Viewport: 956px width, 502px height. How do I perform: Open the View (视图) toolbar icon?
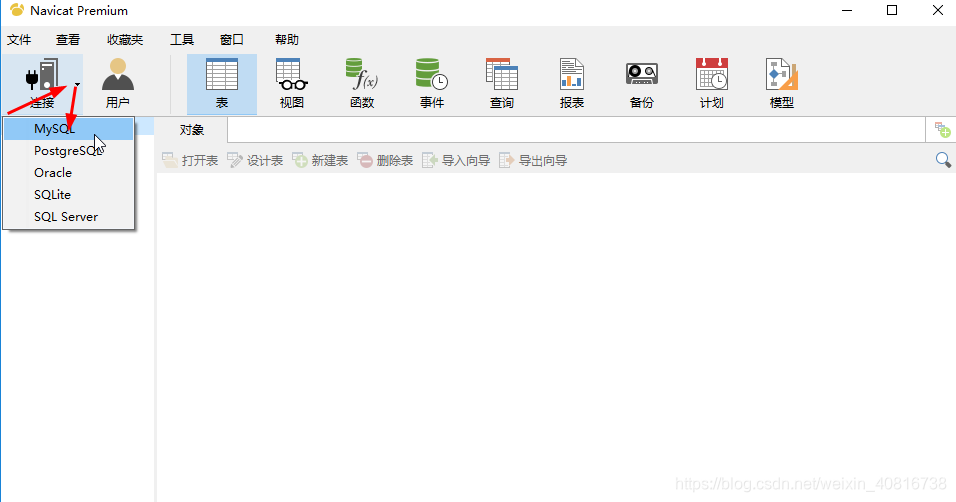point(291,84)
